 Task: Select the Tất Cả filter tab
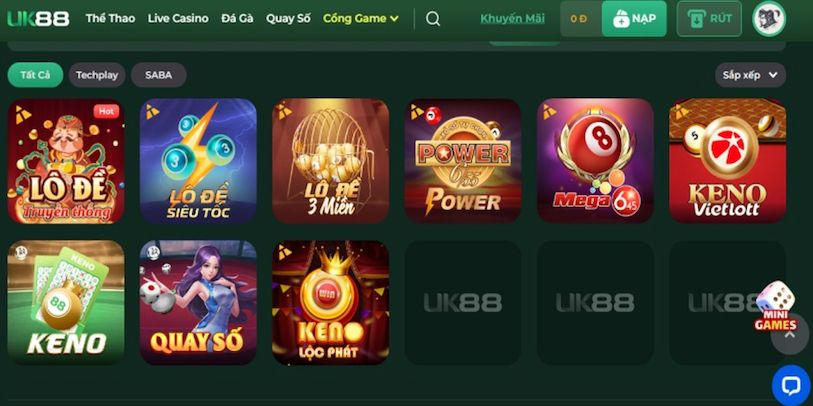point(35,75)
